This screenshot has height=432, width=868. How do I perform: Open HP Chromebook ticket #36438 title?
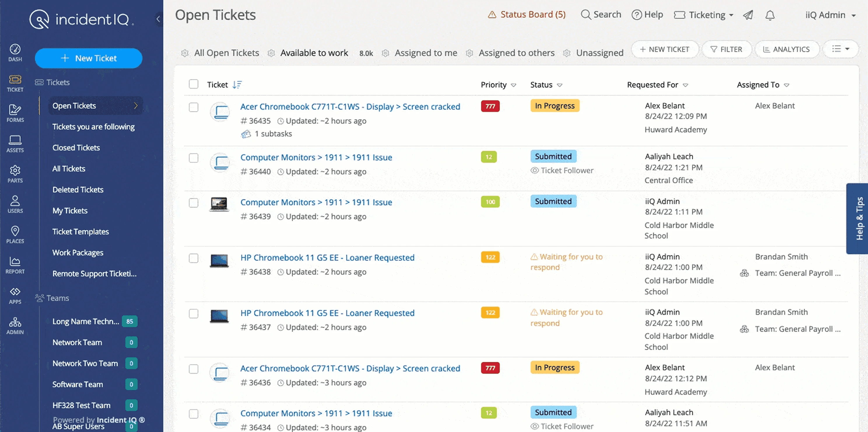click(327, 257)
